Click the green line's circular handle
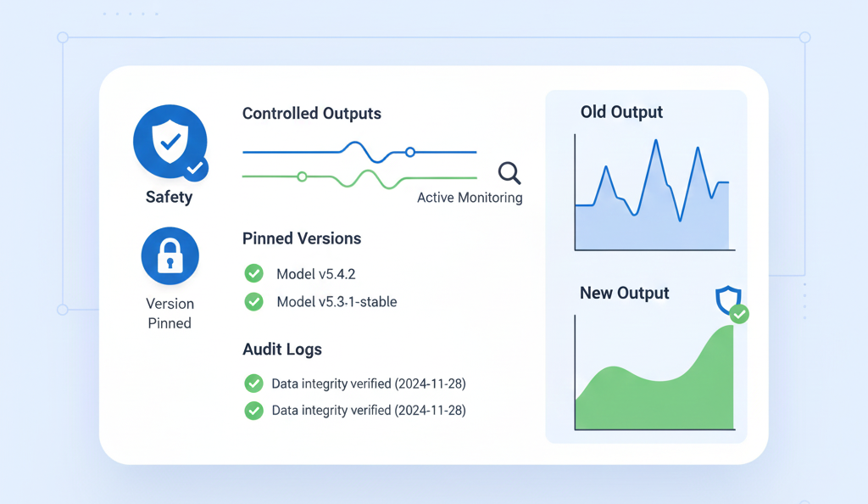This screenshot has height=504, width=868. click(302, 176)
